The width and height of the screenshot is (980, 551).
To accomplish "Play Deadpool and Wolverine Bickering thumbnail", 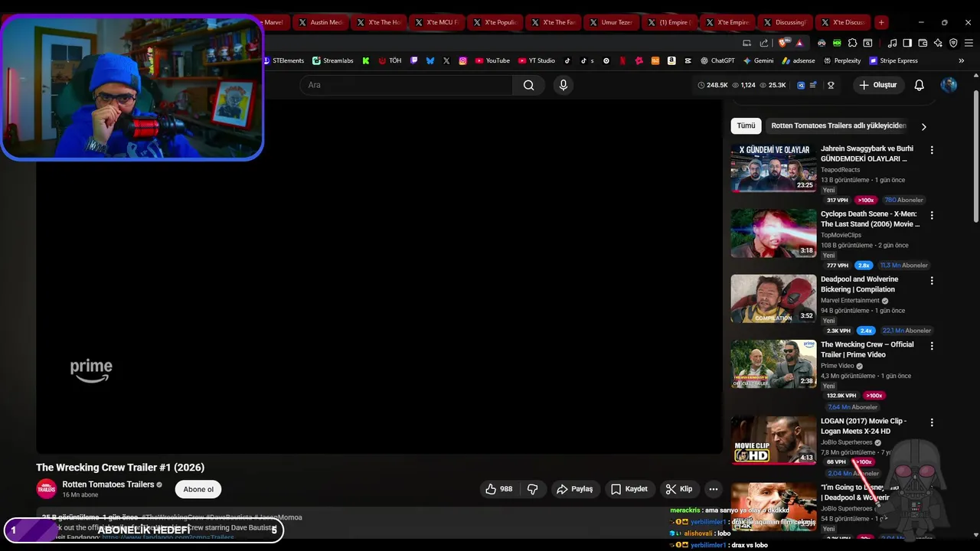I will coord(773,298).
